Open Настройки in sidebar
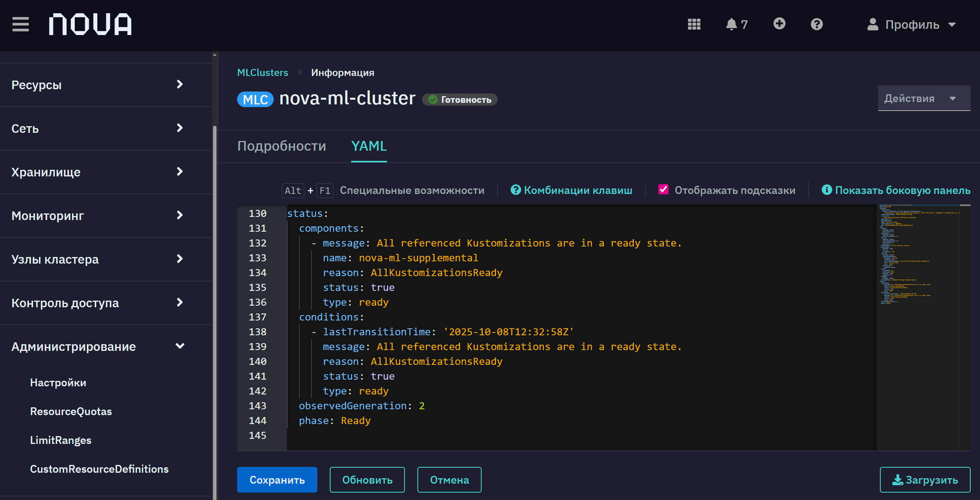The width and height of the screenshot is (980, 500). point(58,382)
